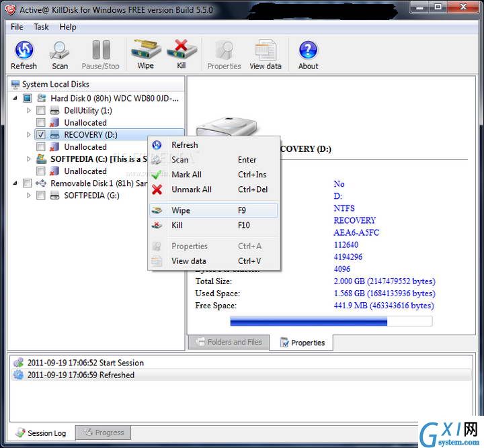Click the Properties toolbar icon
The image size is (484, 448).
224,50
